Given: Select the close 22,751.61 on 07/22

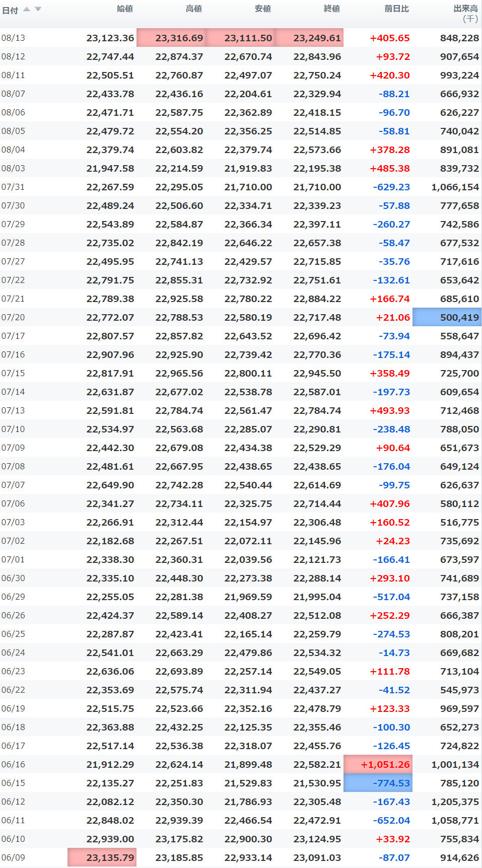Looking at the screenshot, I should 317,280.
